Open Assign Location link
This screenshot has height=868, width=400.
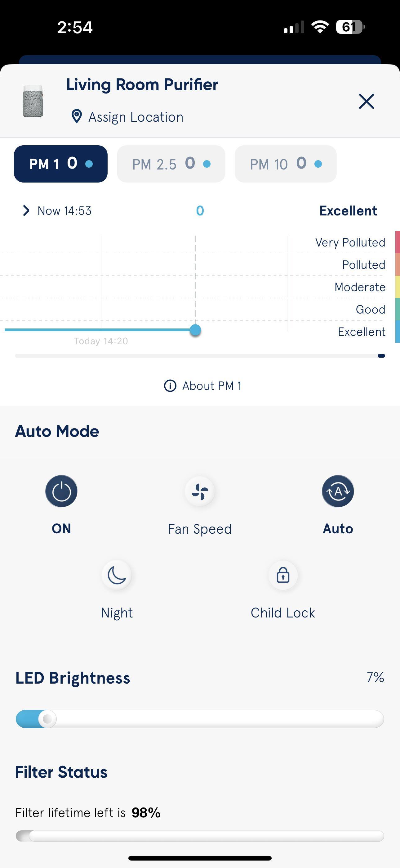[x=136, y=117]
